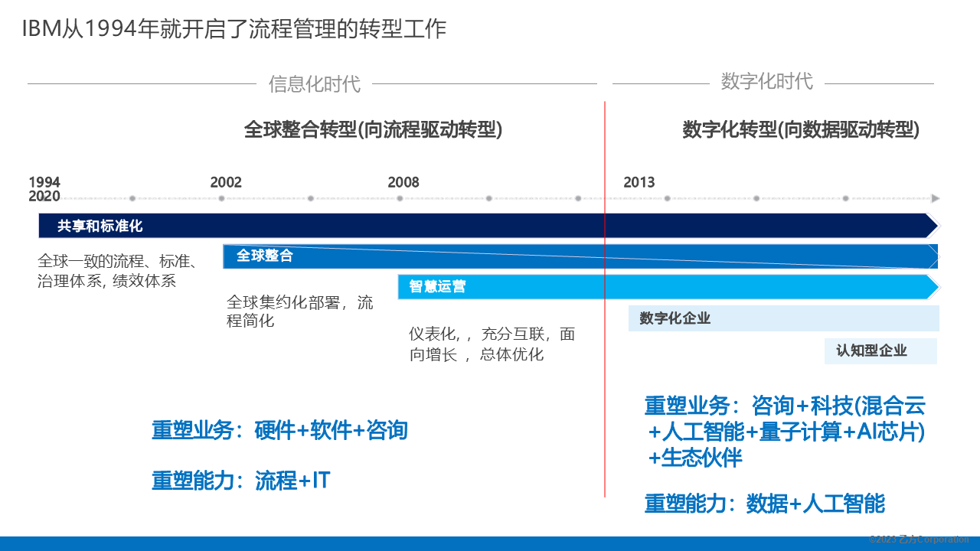This screenshot has height=551, width=980.
Task: Click the text 仪表化, 充分互联 description
Action: pos(492,344)
